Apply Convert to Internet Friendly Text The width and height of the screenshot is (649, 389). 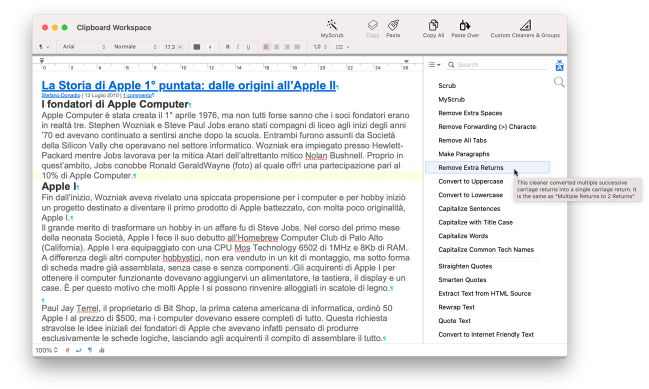point(487,334)
